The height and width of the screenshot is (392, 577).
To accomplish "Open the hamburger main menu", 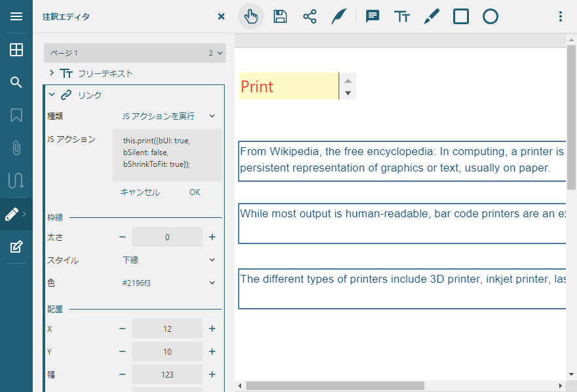I will [x=16, y=16].
